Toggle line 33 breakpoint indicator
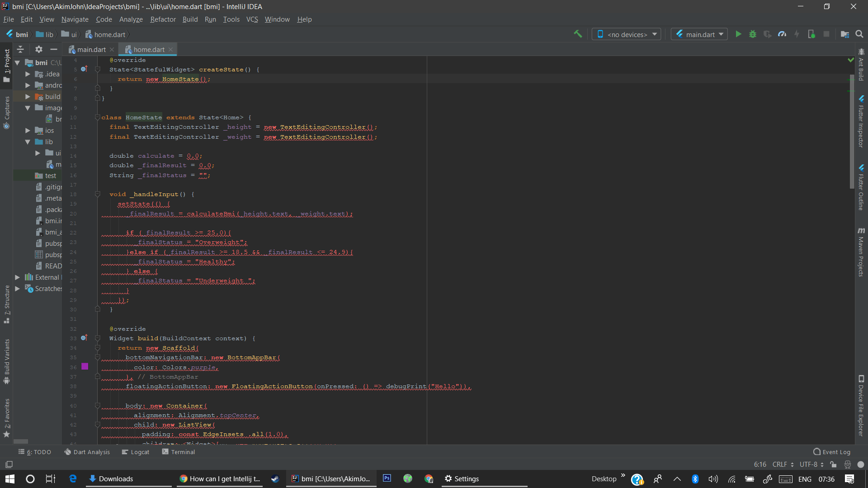Image resolution: width=868 pixels, height=488 pixels. point(84,338)
